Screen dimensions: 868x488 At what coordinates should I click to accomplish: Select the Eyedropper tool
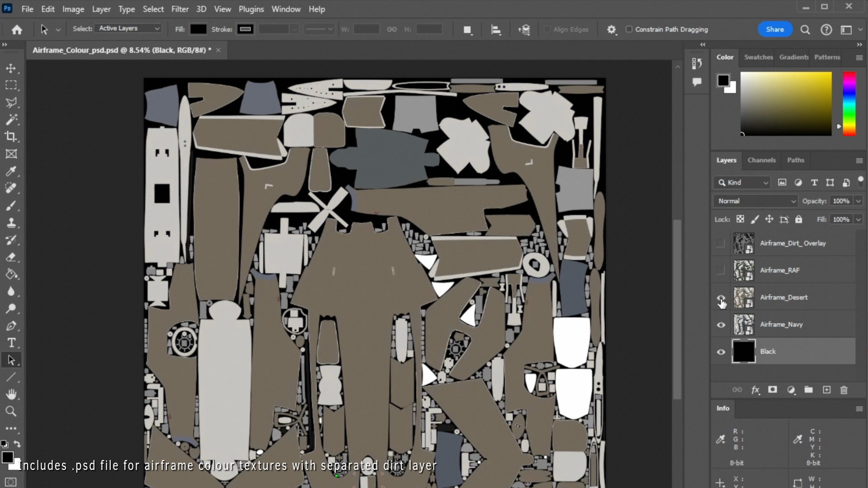click(11, 171)
